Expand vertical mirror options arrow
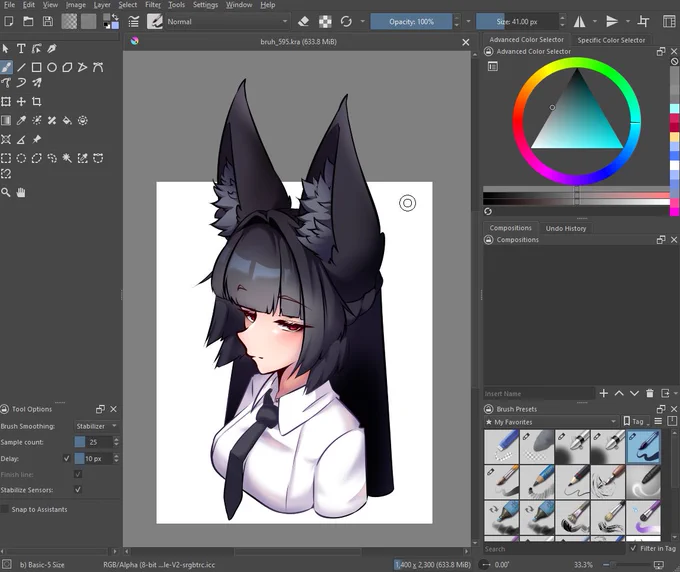Screen dimensions: 680x572 point(628,21)
